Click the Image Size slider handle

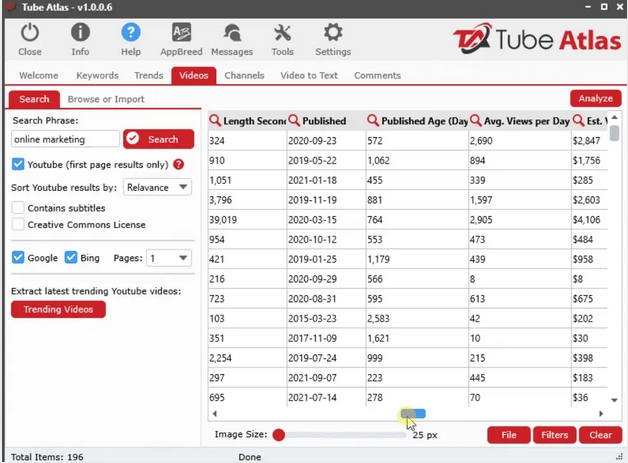[279, 435]
